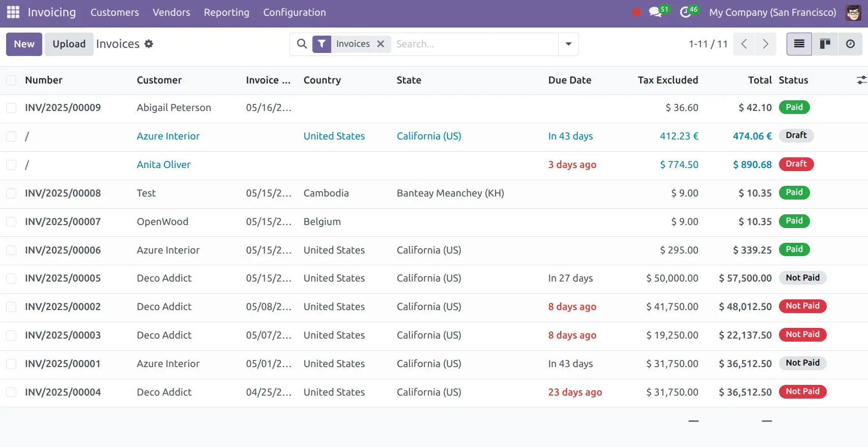Check the INV/2025/00008 row checkbox
The height and width of the screenshot is (447, 868).
coord(11,193)
